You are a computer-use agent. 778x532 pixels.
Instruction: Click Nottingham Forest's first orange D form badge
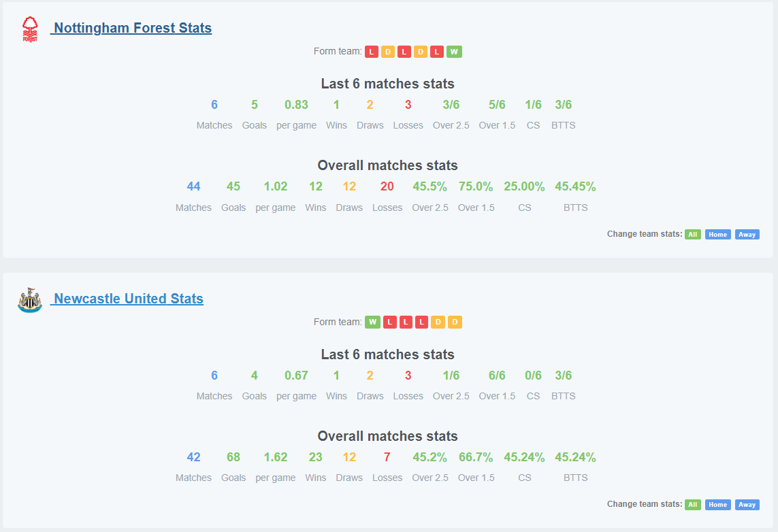[388, 52]
